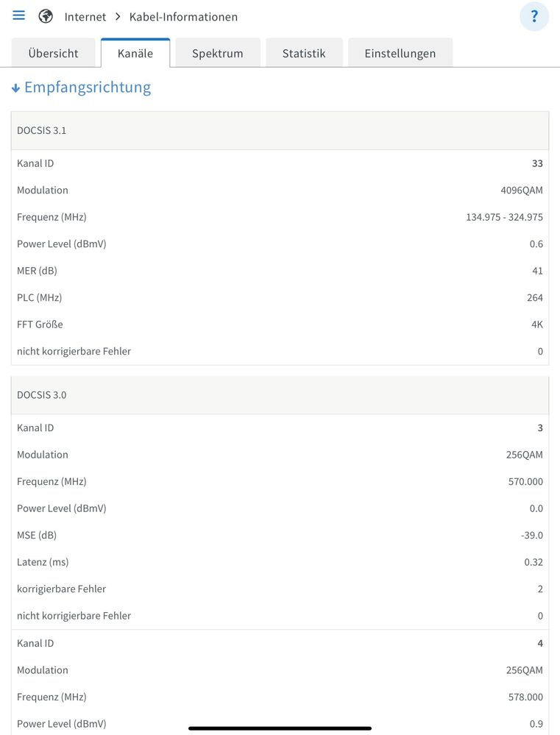Click the Internet breadcrumb link
Image resolution: width=560 pixels, height=735 pixels.
click(85, 16)
